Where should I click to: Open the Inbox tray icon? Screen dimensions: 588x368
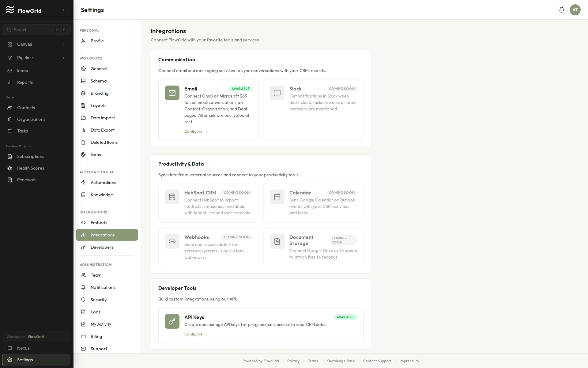pyautogui.click(x=10, y=71)
